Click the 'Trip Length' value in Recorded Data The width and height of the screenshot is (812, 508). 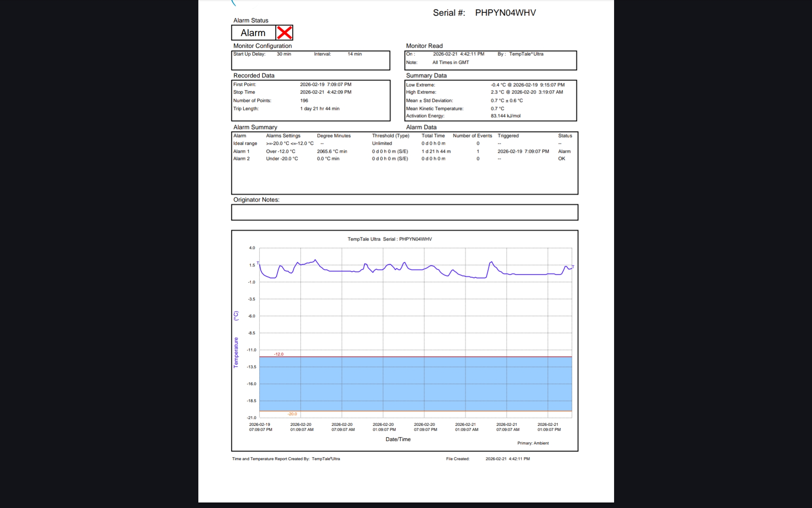320,109
